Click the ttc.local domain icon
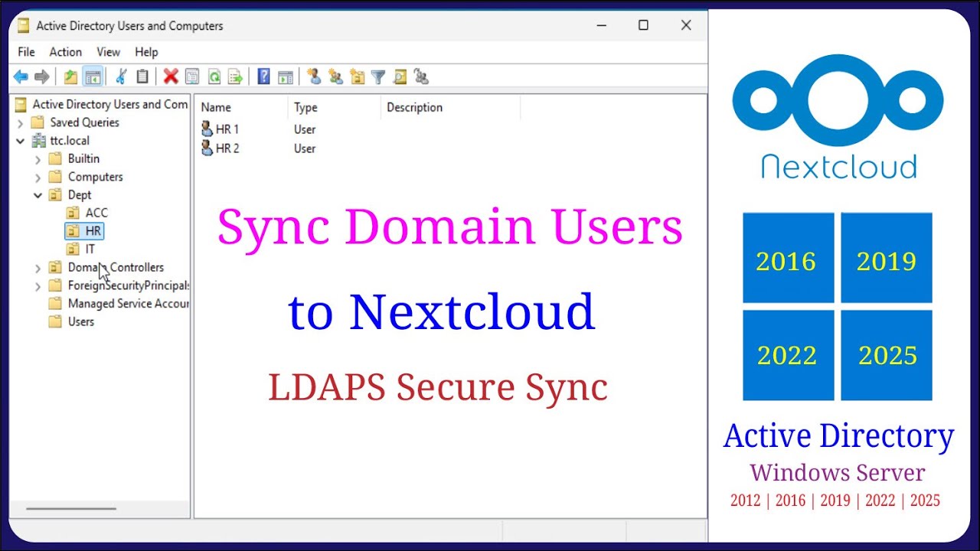Image resolution: width=980 pixels, height=551 pixels. (38, 141)
